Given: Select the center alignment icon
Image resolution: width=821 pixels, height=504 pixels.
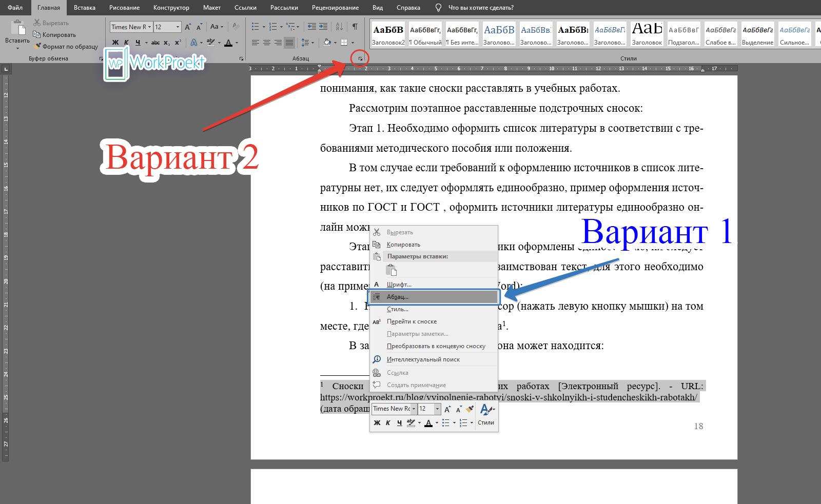Looking at the screenshot, I should [266, 42].
